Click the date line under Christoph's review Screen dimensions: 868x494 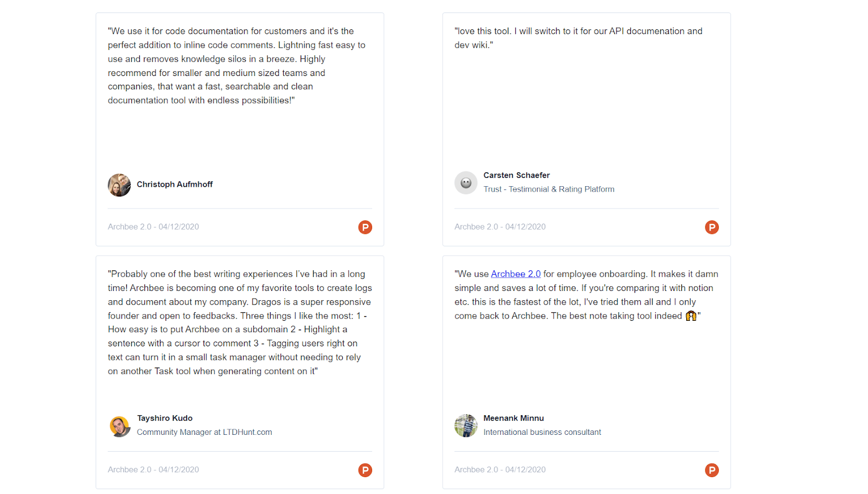click(x=153, y=227)
